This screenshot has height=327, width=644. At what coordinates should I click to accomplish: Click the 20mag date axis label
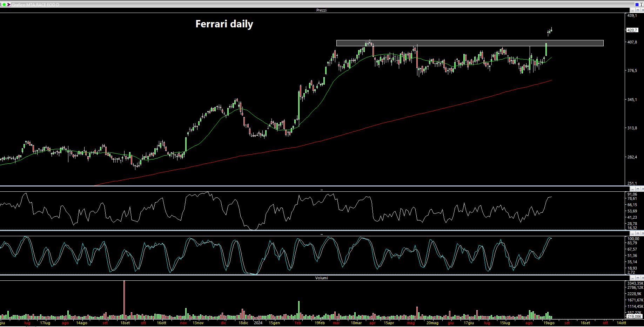[x=432, y=323]
